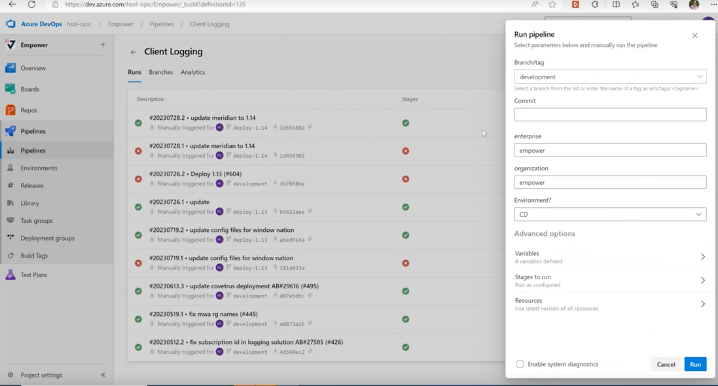The image size is (718, 386).
Task: Click hsol-opic breadcrumb link
Action: [79, 24]
